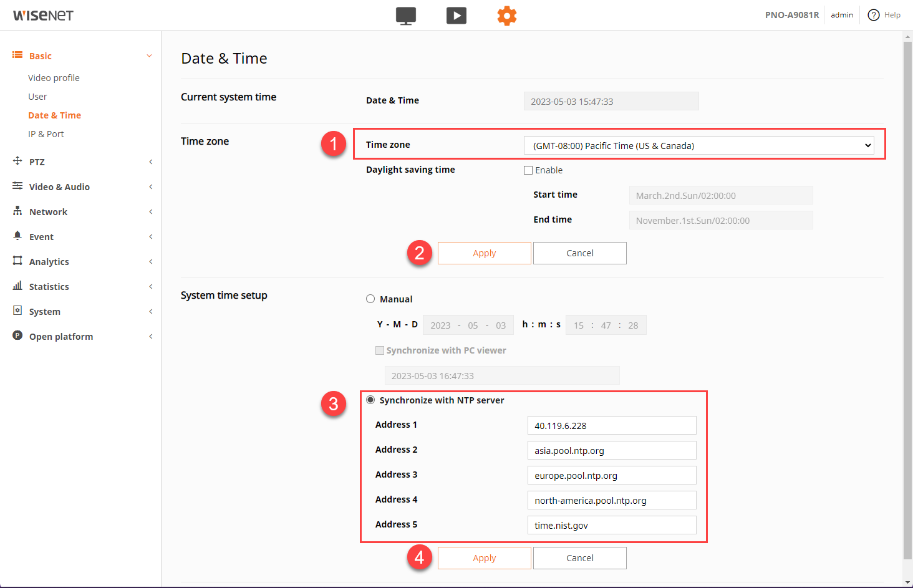Switch to the Video profile page
Screen dimensions: 913x588
coord(54,77)
